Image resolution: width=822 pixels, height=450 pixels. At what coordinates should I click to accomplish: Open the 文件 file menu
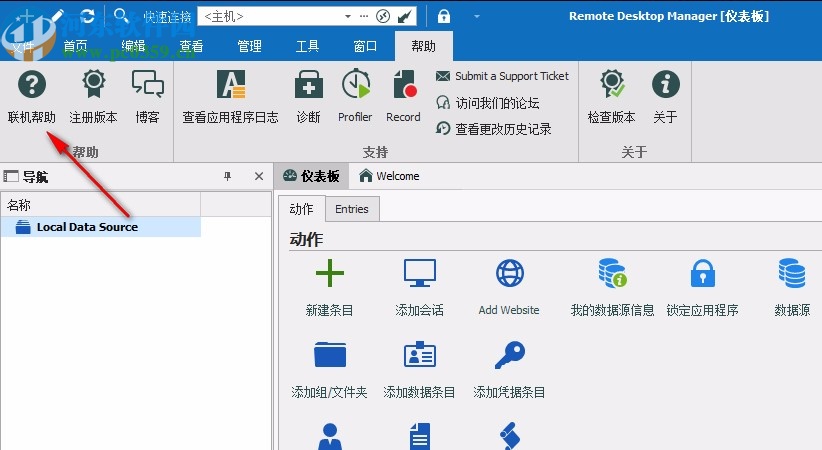tap(23, 47)
